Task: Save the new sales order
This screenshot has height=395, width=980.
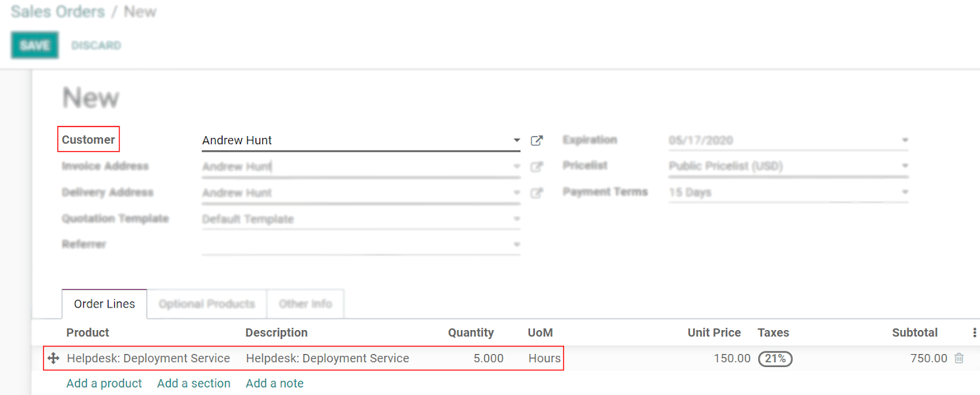Action: (x=34, y=44)
